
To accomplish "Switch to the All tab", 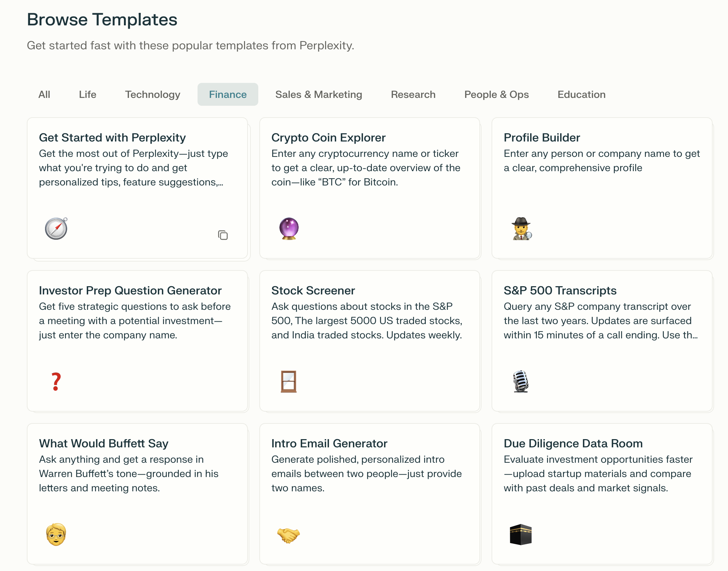I will tap(44, 94).
